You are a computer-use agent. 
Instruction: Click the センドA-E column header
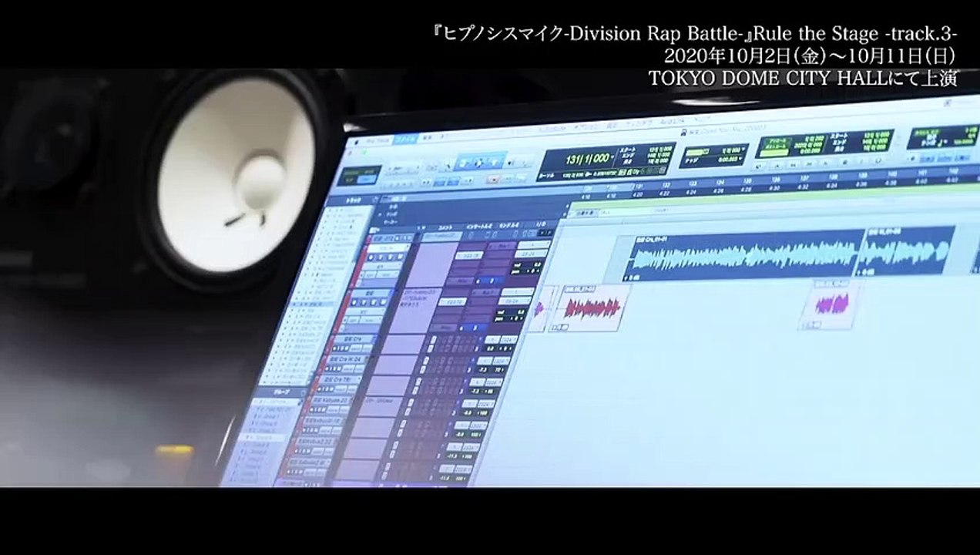click(x=510, y=225)
